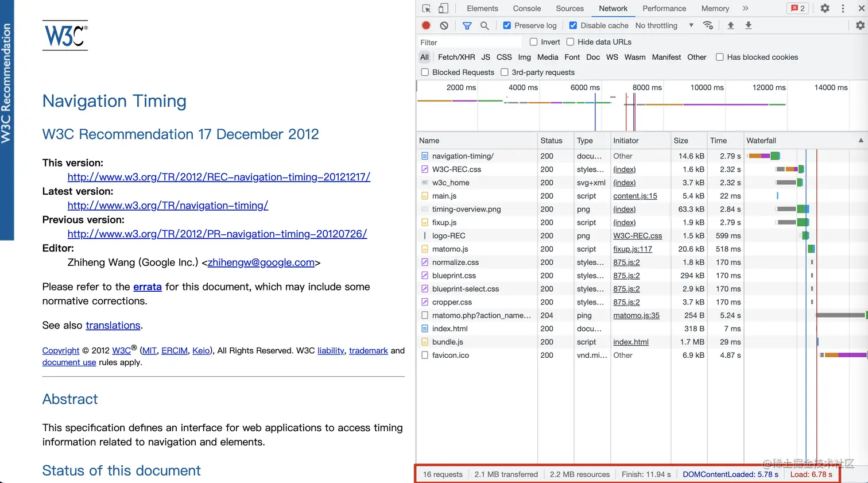This screenshot has height=483, width=868.
Task: Open the No throttling dropdown
Action: tap(665, 25)
